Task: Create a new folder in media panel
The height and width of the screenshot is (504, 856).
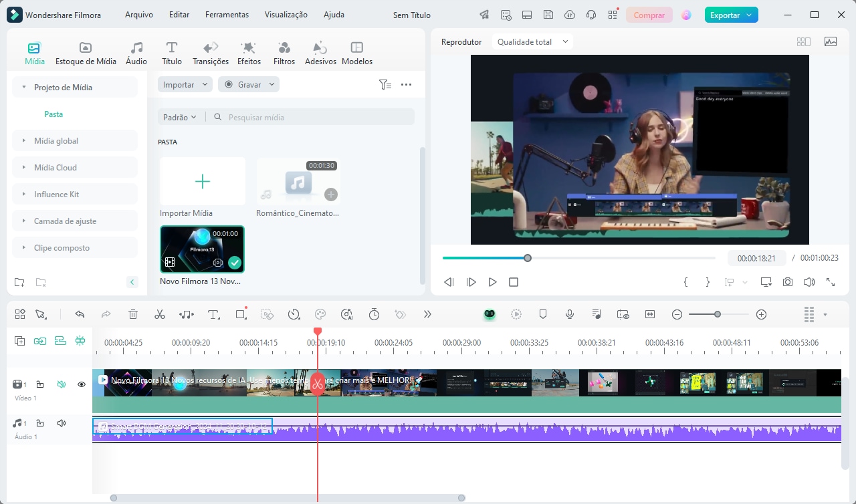Action: click(19, 282)
